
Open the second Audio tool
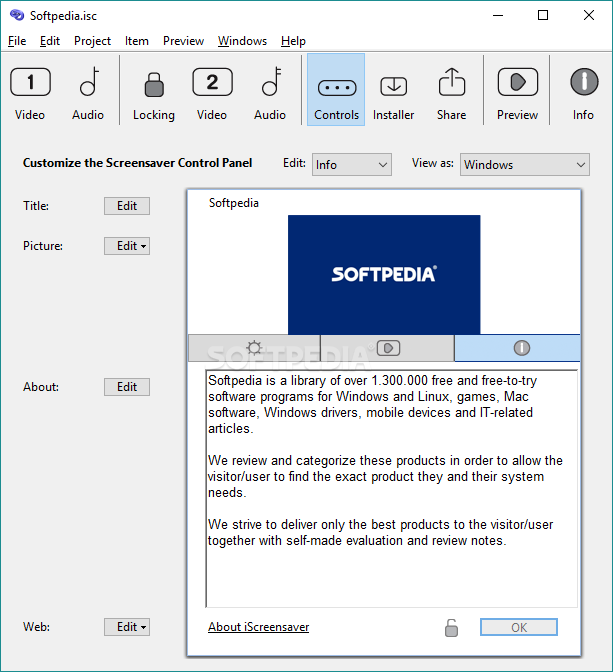click(x=270, y=91)
